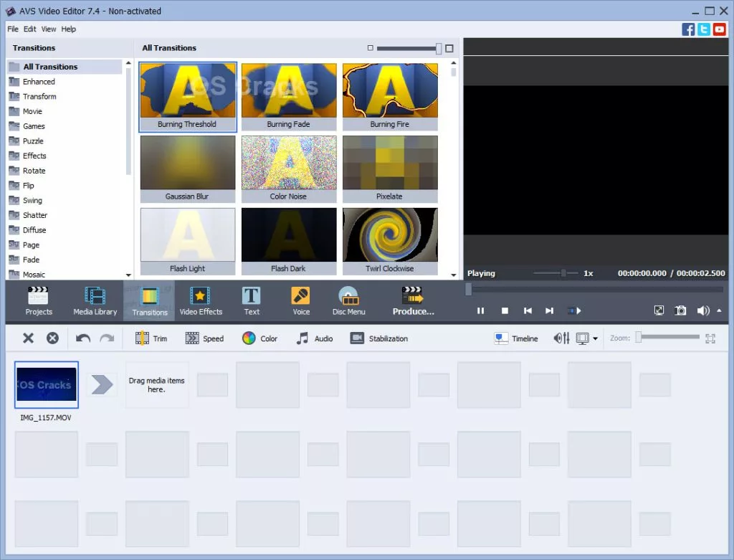Go to next frame

pyautogui.click(x=550, y=311)
